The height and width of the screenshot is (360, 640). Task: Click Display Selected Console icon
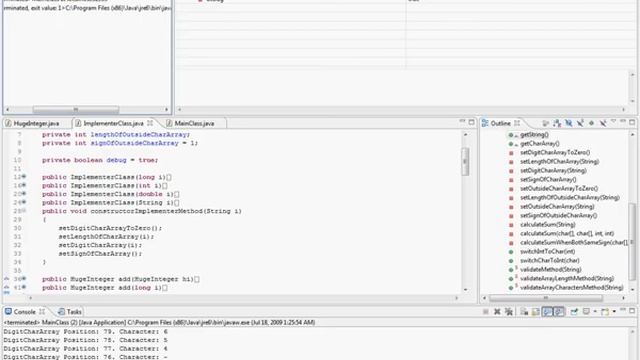pos(586,311)
